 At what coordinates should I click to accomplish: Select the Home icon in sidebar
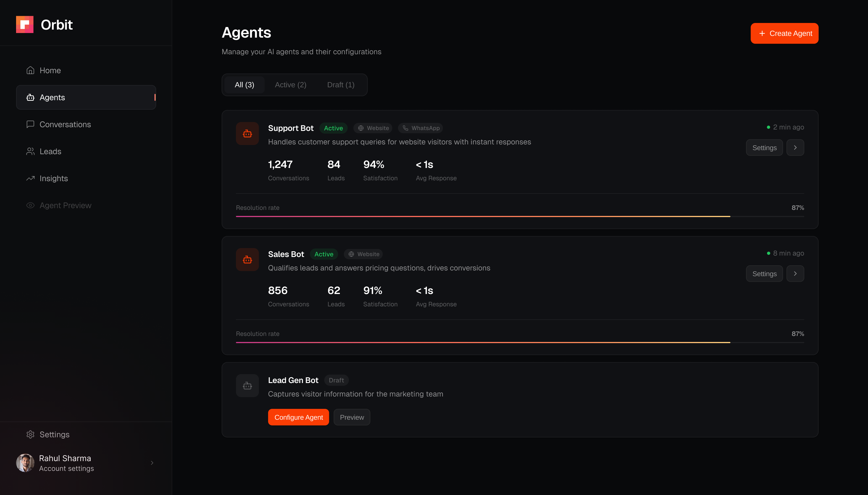(x=30, y=70)
